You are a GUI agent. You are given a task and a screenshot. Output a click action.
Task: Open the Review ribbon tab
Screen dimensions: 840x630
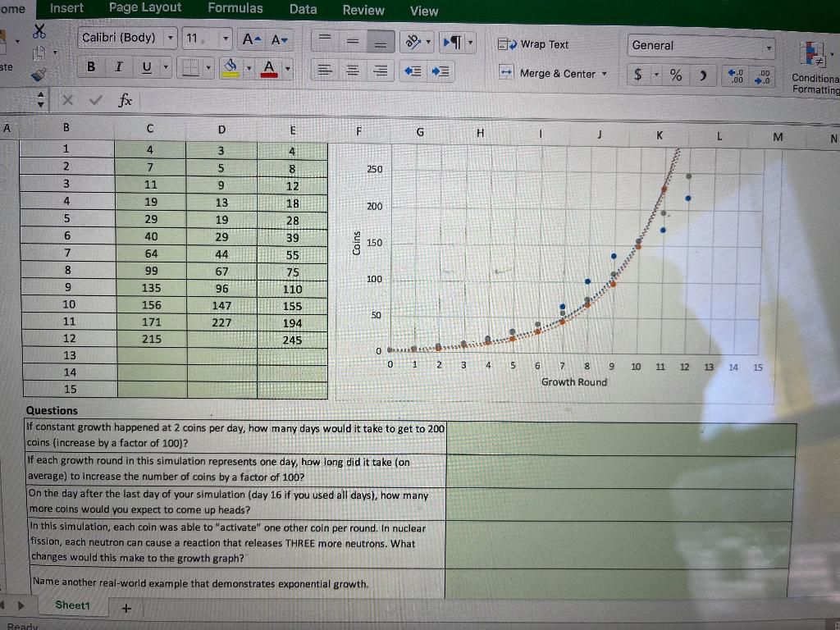coord(363,11)
